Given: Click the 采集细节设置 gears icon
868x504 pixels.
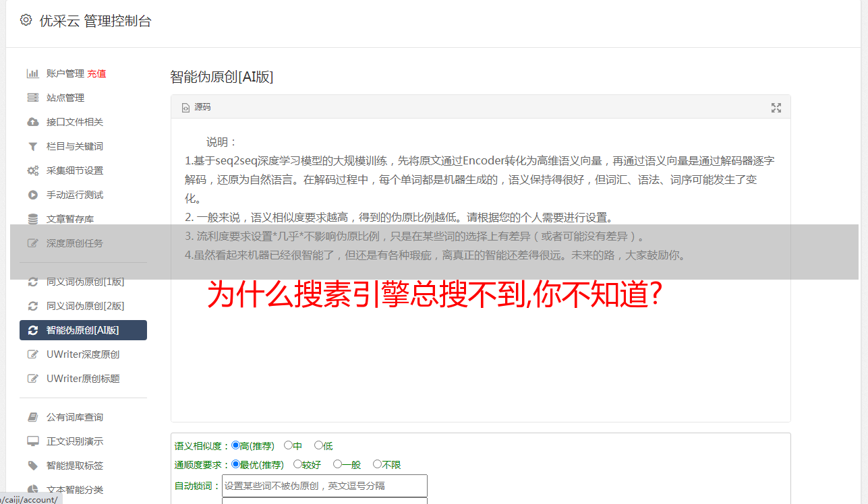Looking at the screenshot, I should click(32, 170).
